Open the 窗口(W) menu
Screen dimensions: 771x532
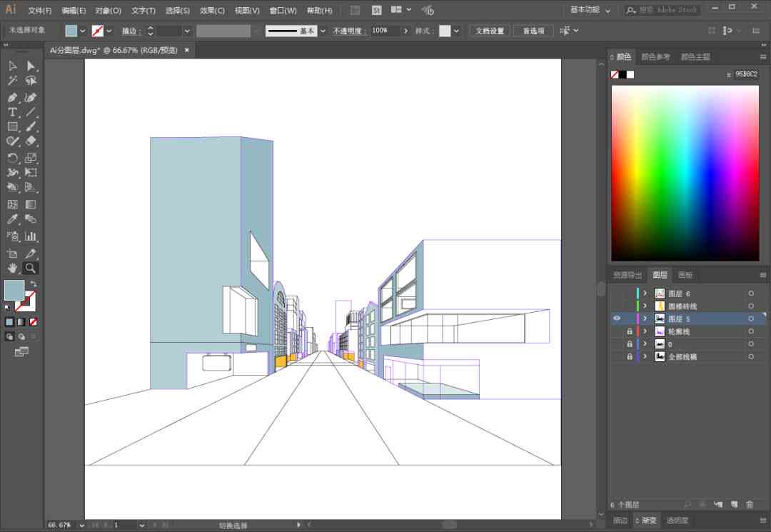(x=283, y=10)
